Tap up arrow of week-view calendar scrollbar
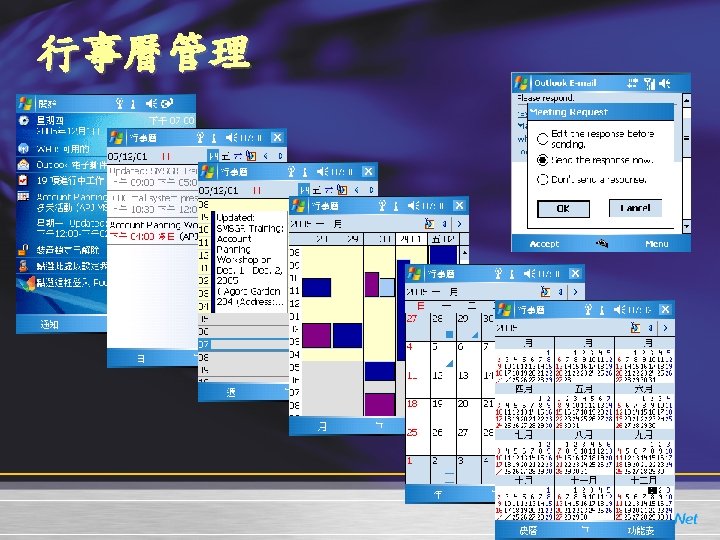This screenshot has width=720, height=540. click(x=464, y=253)
